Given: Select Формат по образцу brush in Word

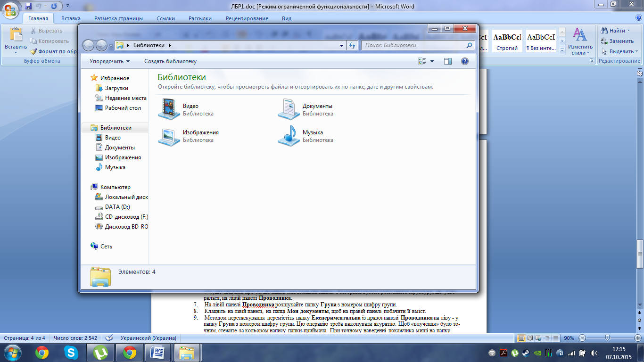Looking at the screenshot, I should 53,51.
